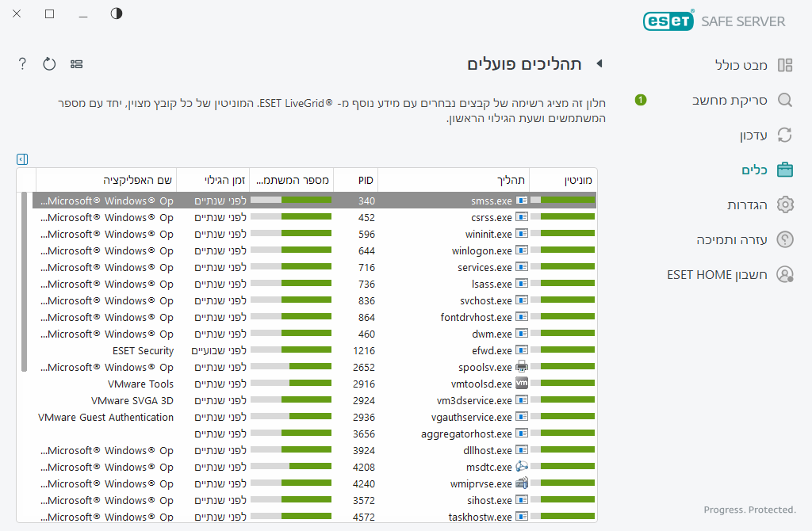Sort by the תהליך process column header
Viewport: 812px width, 531px height.
click(x=454, y=180)
